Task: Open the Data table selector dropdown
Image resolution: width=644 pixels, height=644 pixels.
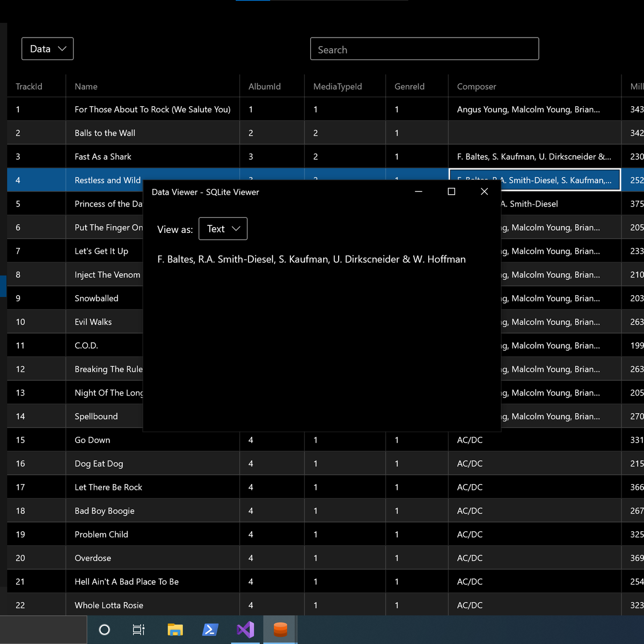Action: [x=47, y=48]
